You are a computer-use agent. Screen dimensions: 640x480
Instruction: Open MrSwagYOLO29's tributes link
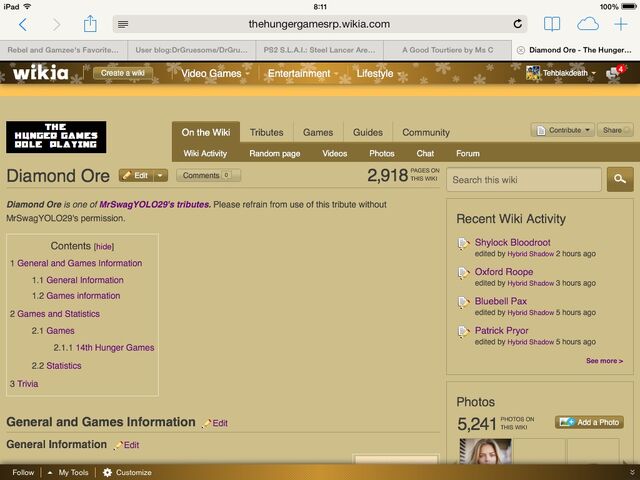pos(155,204)
